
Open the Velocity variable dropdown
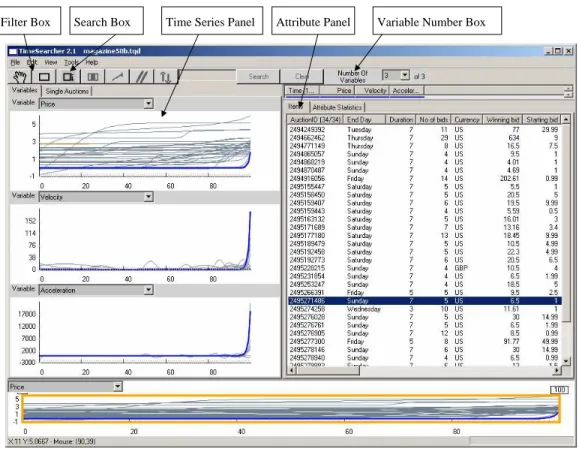coord(148,197)
